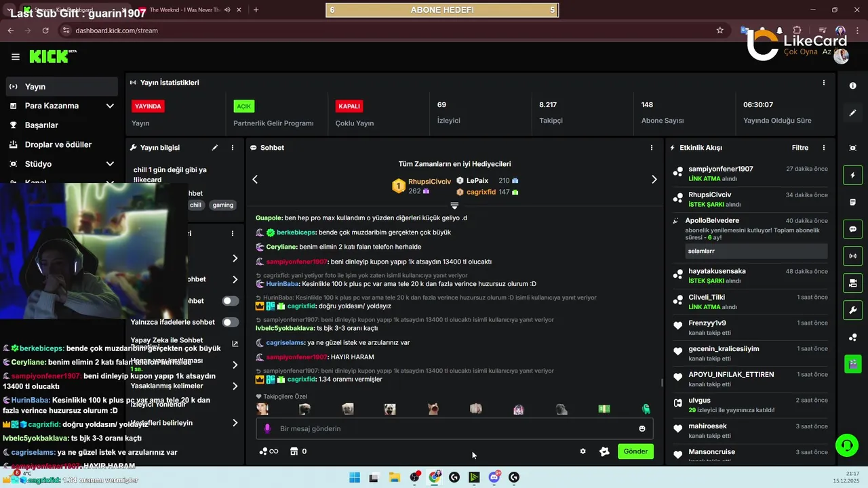Expand the Yasaklanmış kelimeler setting
This screenshot has width=868, height=488.
tap(235, 386)
